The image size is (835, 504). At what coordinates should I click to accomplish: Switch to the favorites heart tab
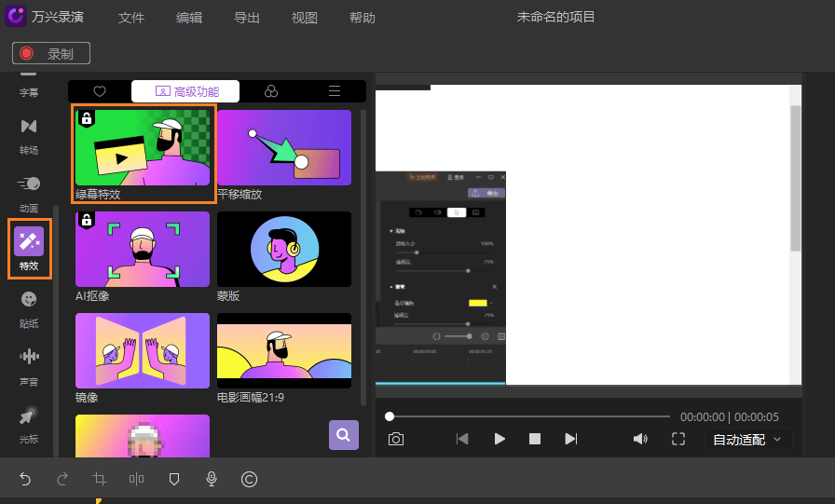click(x=100, y=91)
